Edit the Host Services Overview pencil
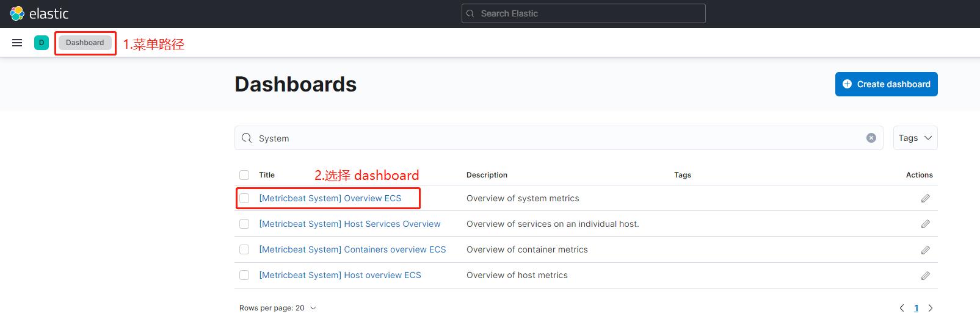Screen dimensions: 980x333 click(926, 224)
